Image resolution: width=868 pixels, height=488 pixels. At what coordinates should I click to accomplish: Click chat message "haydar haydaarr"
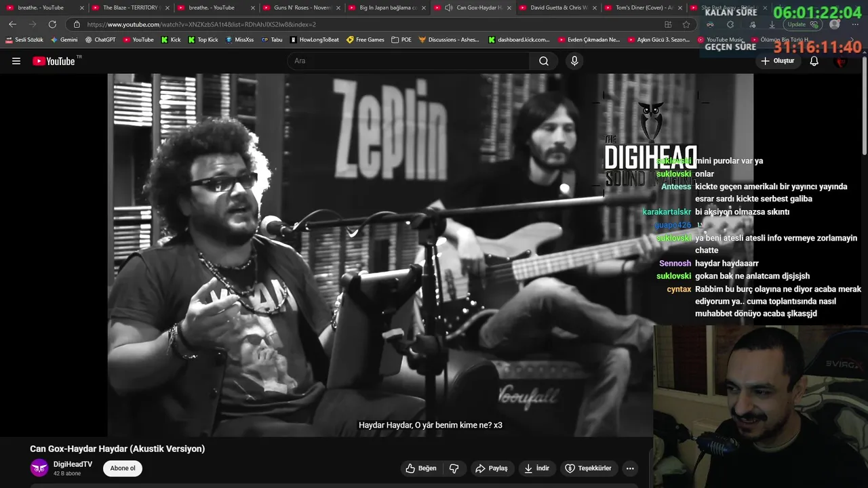click(x=727, y=264)
